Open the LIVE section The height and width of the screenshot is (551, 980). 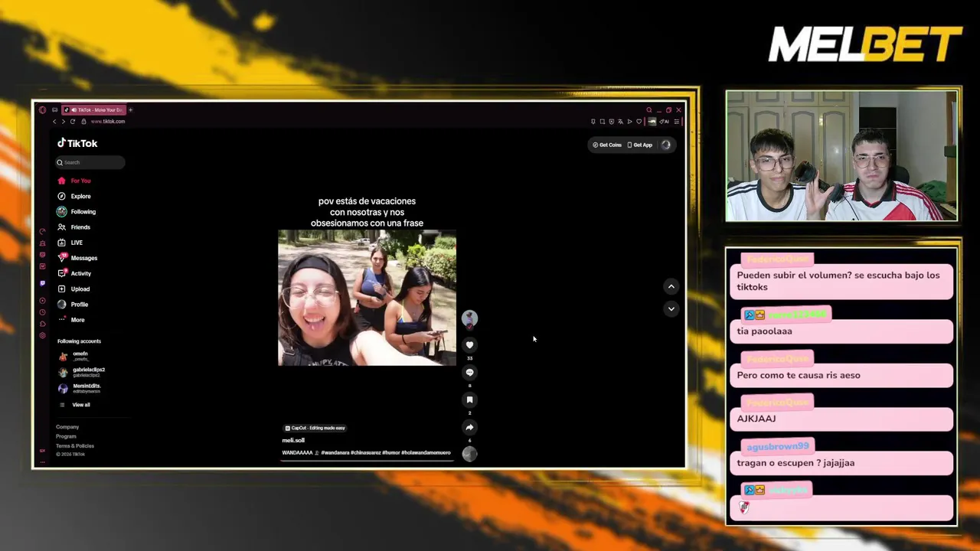[70, 243]
